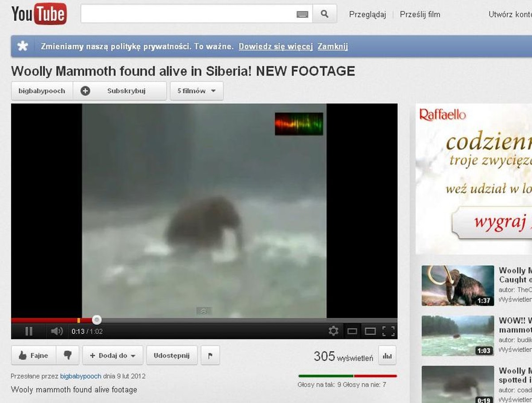Image resolution: width=532 pixels, height=403 pixels.
Task: Pause the video playback
Action: 29,331
